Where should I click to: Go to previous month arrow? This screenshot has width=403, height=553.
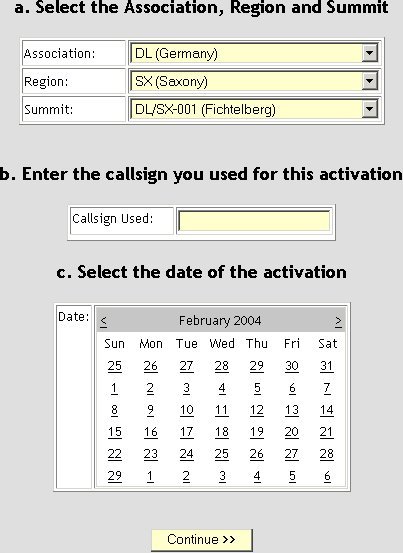coord(103,321)
